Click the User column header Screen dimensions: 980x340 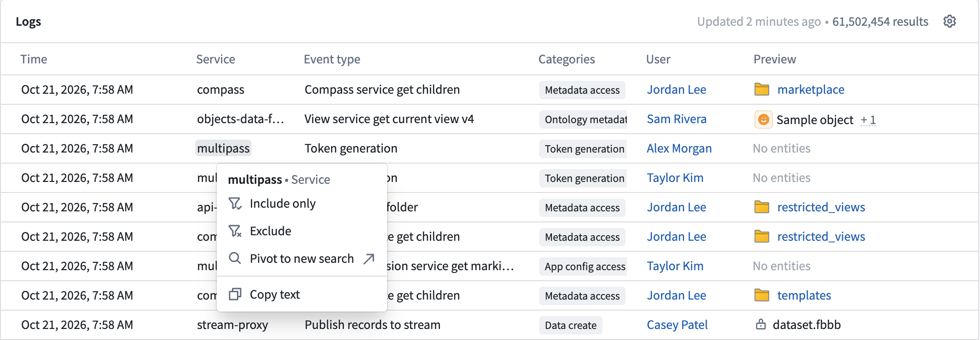pyautogui.click(x=658, y=59)
